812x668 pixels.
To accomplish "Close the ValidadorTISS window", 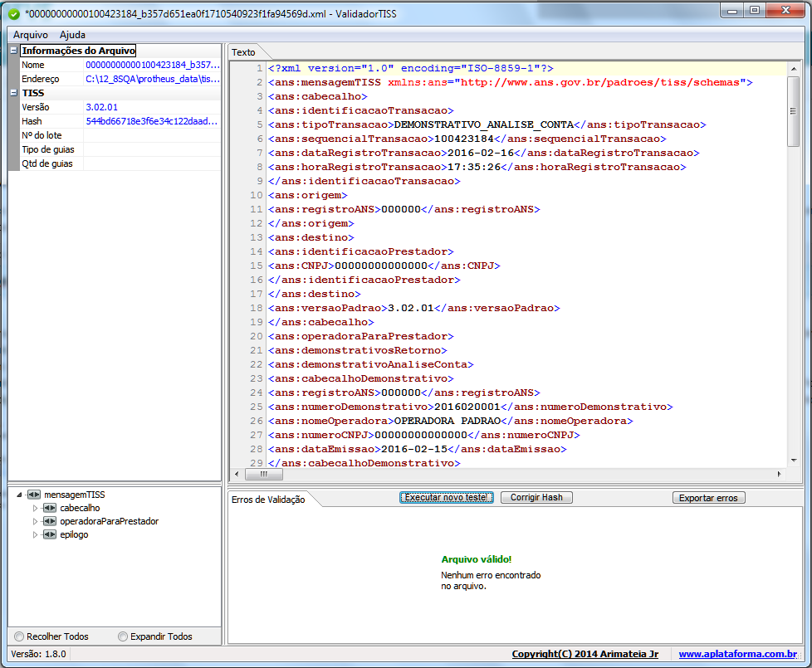I will click(x=785, y=10).
